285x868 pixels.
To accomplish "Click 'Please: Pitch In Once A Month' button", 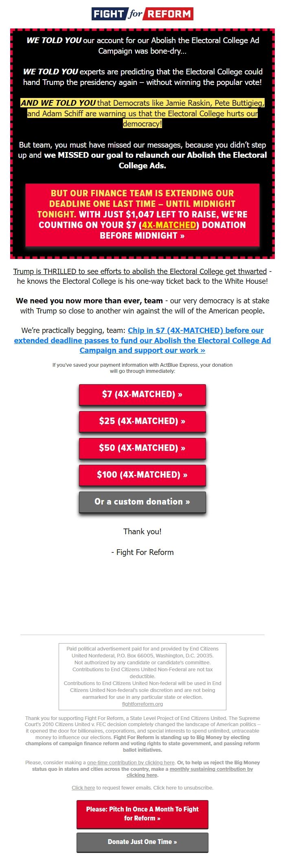I will point(142,813).
